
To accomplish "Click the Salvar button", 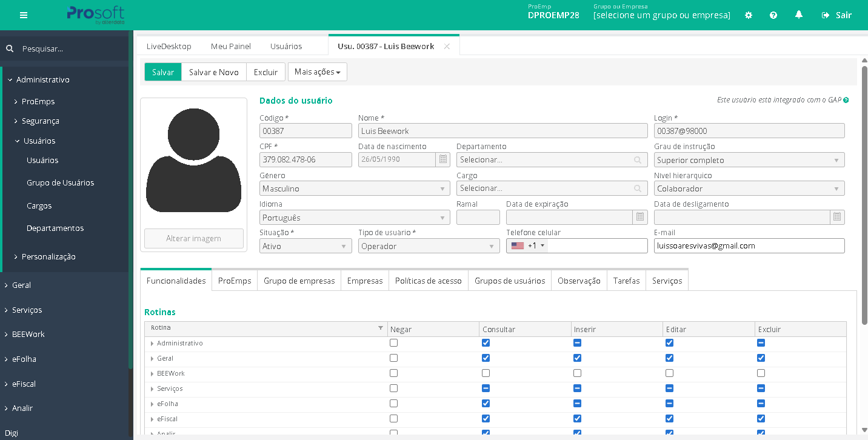I will tap(163, 72).
